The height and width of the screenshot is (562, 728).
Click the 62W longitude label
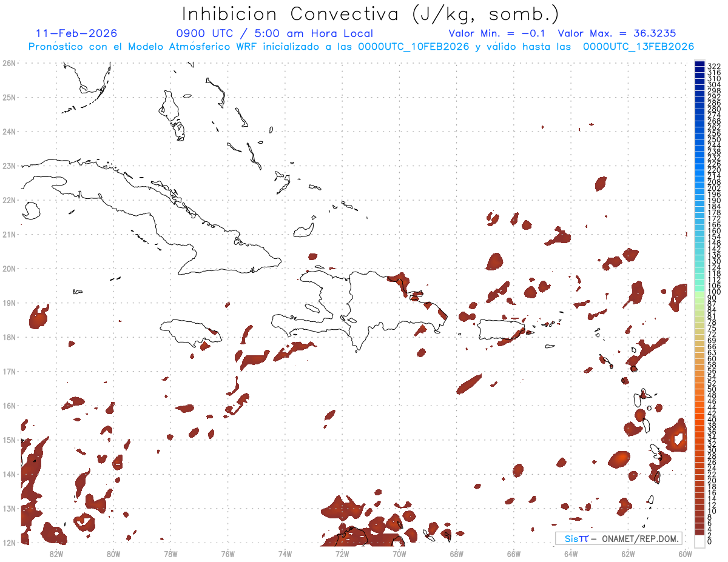pos(628,553)
